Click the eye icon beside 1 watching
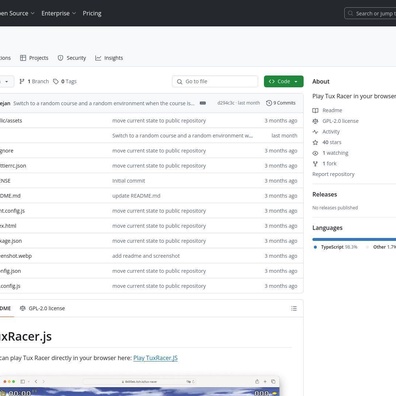The height and width of the screenshot is (396, 396). (x=315, y=153)
